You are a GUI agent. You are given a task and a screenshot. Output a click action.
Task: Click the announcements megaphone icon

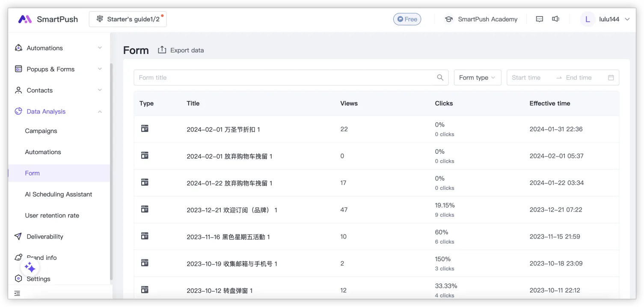tap(555, 19)
